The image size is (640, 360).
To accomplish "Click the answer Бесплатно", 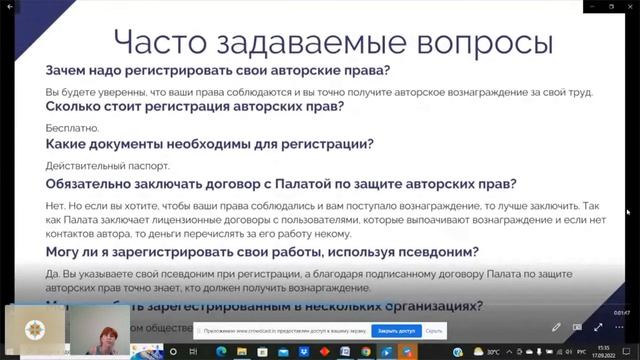I will (72, 128).
